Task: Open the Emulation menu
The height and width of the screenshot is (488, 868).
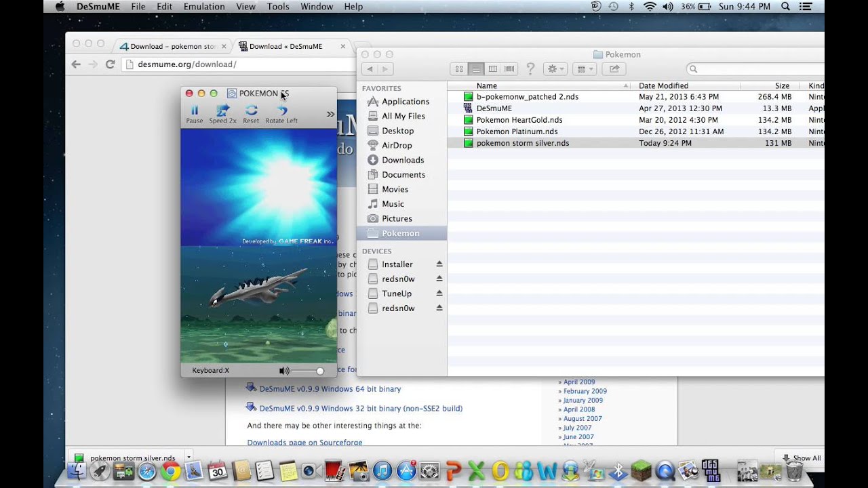Action: (x=204, y=7)
